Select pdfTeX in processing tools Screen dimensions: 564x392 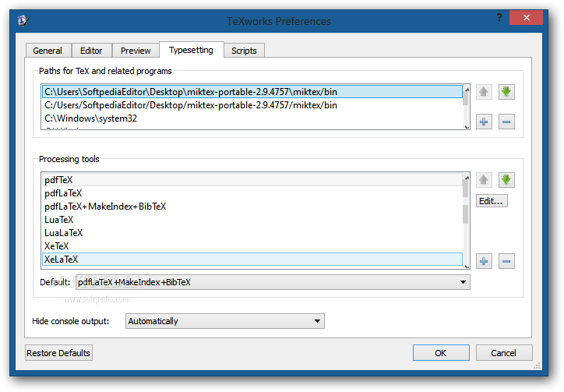[252, 179]
